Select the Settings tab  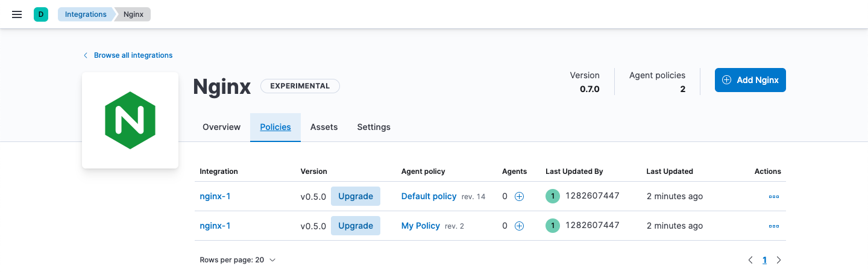[x=374, y=127]
